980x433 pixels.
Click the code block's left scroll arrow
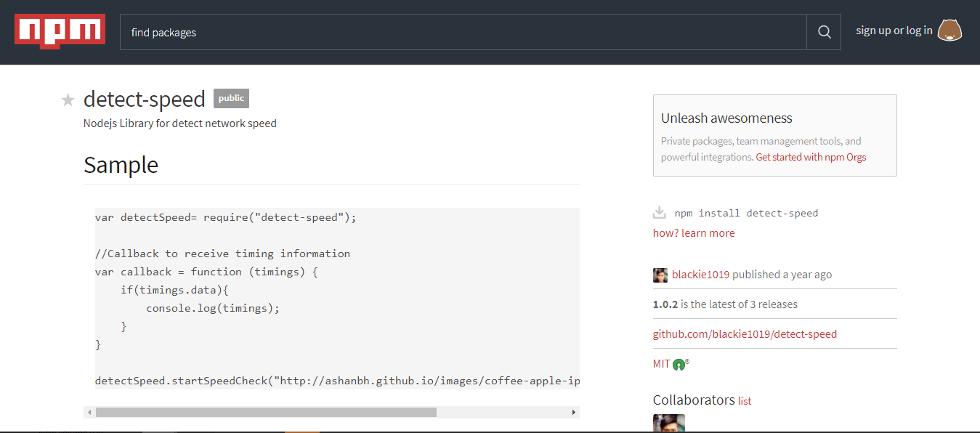click(89, 412)
